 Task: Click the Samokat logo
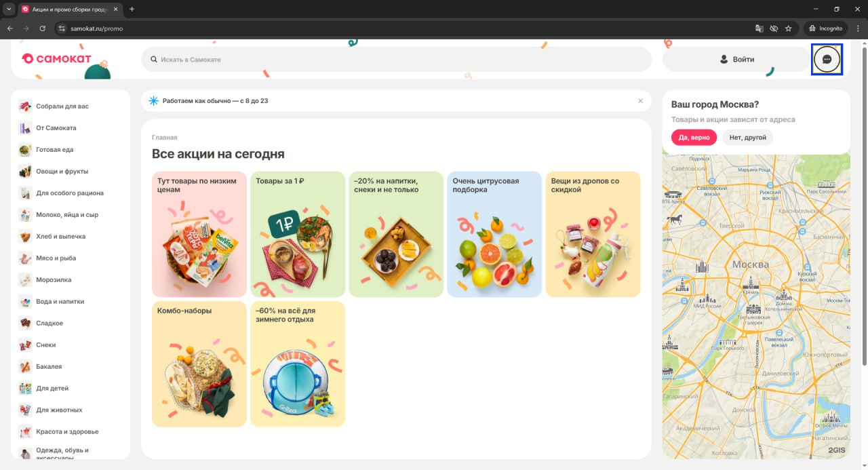[57, 58]
